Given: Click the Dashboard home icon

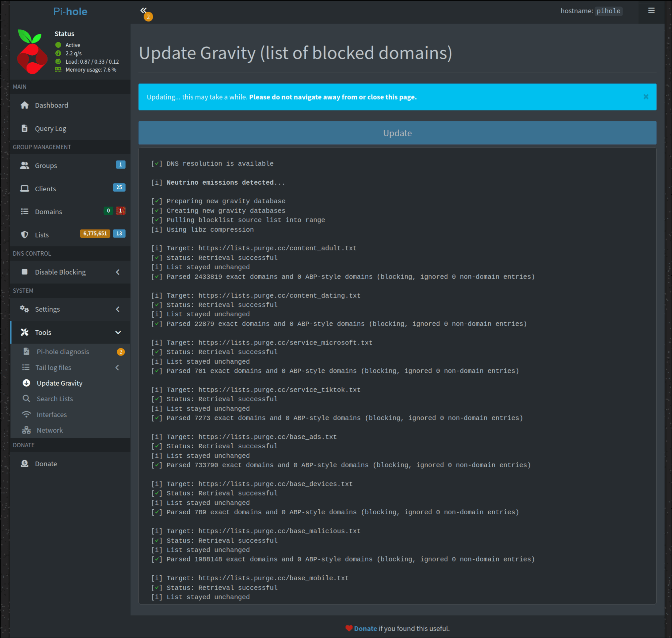Looking at the screenshot, I should (x=25, y=105).
